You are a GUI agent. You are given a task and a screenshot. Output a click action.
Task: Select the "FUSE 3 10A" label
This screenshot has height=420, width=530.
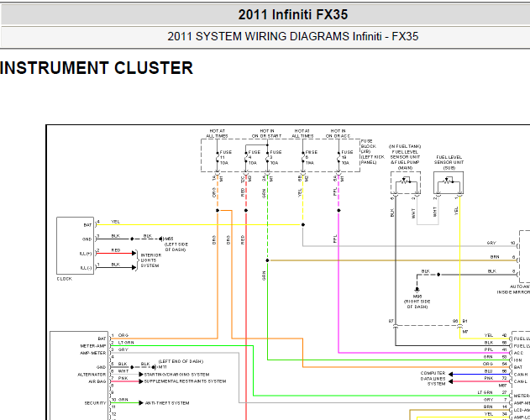click(275, 157)
